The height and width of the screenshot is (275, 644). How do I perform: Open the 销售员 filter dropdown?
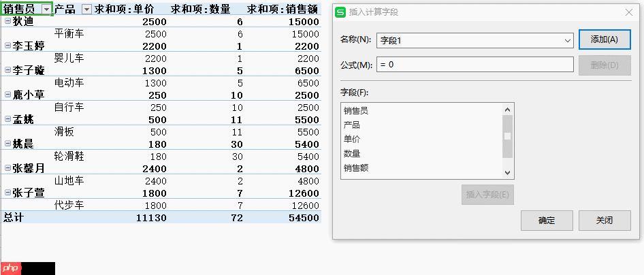coord(47,10)
